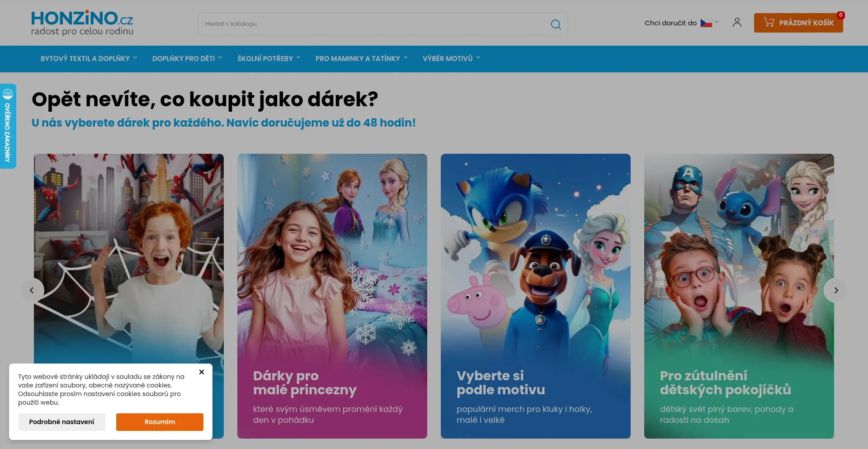Open the user account icon
Screen dimensions: 868x449
[737, 23]
